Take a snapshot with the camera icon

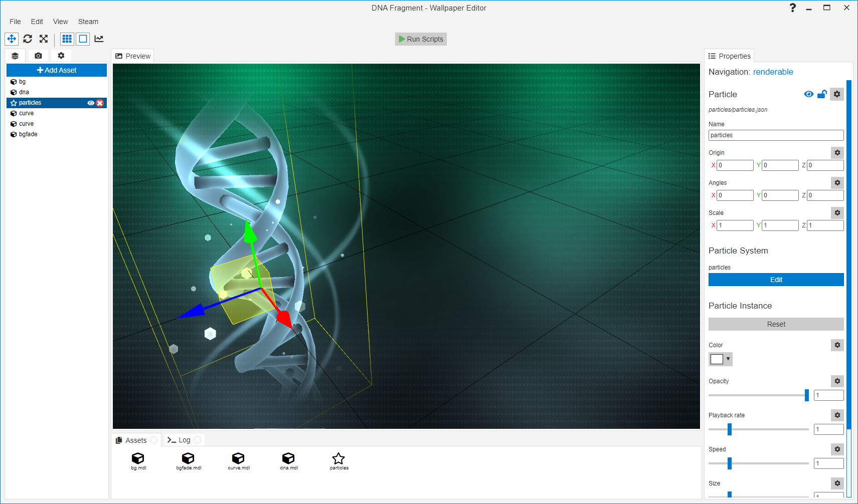click(38, 56)
